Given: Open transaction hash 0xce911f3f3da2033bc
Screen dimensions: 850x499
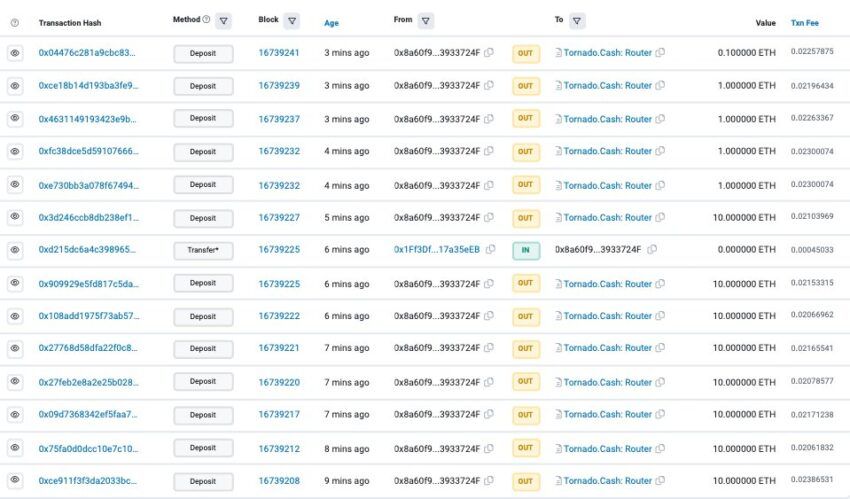Looking at the screenshot, I should pyautogui.click(x=87, y=481).
